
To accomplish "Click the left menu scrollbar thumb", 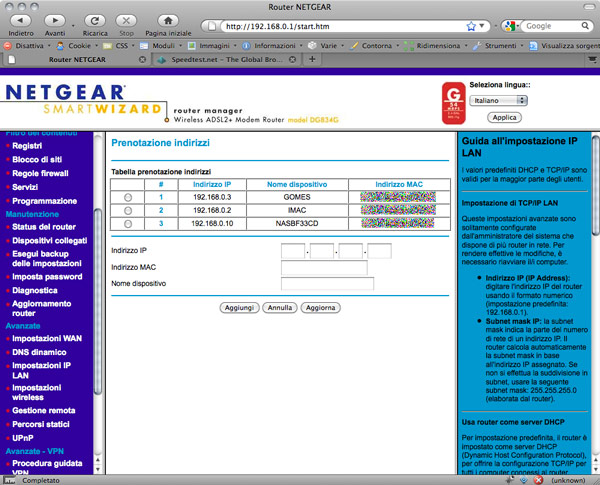I will point(98,301).
